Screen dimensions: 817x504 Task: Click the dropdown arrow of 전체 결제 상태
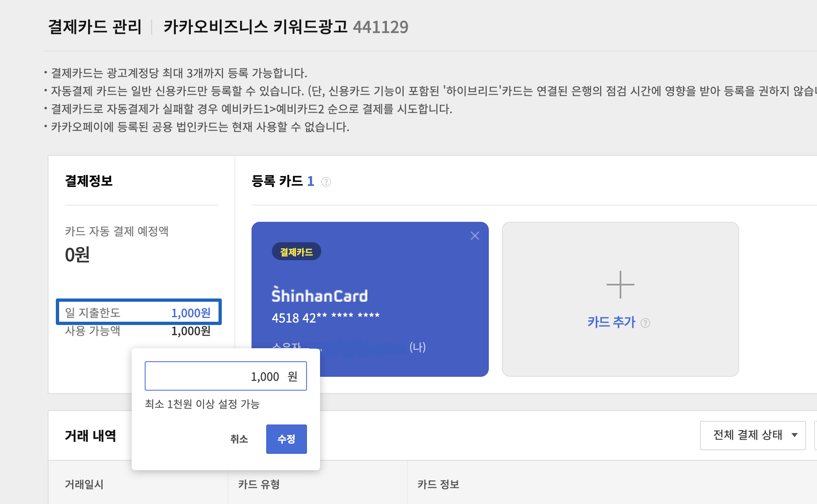point(794,435)
